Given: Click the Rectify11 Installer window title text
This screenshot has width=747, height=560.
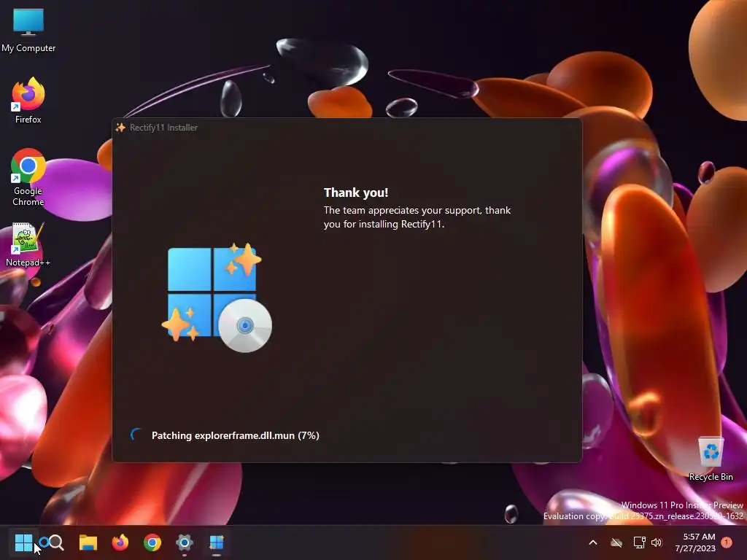Looking at the screenshot, I should [163, 127].
